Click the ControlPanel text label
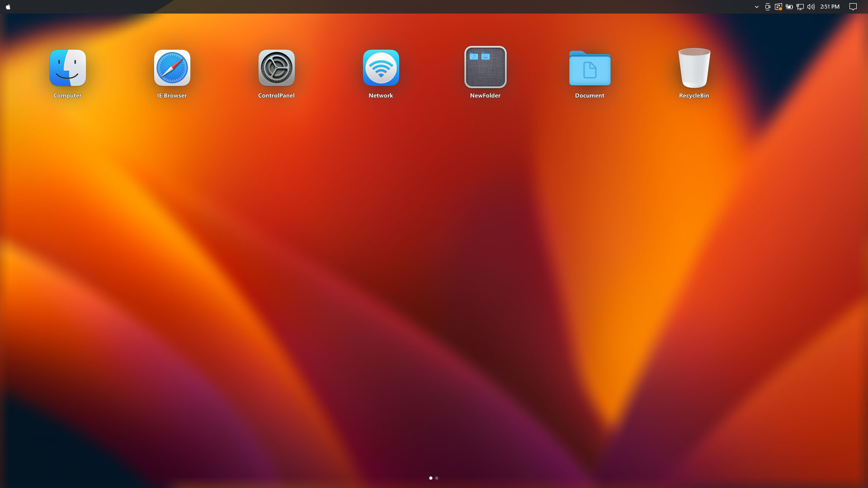The height and width of the screenshot is (488, 868). point(276,95)
